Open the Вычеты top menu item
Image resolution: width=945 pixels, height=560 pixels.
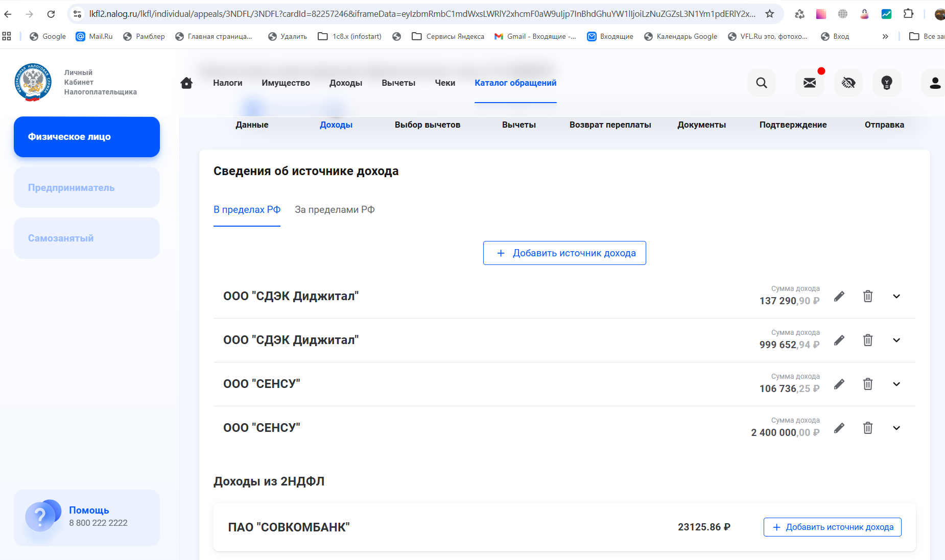point(398,83)
